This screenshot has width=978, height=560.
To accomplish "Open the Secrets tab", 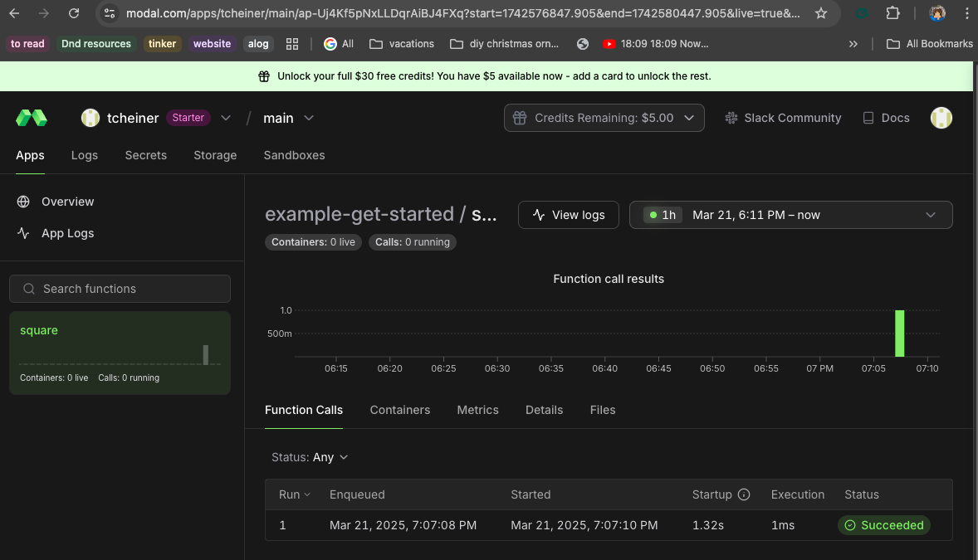I will click(x=145, y=155).
